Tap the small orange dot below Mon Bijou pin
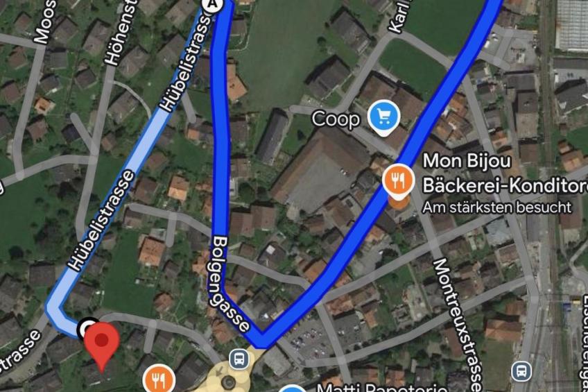This screenshot has height=392, width=588. 398,201
